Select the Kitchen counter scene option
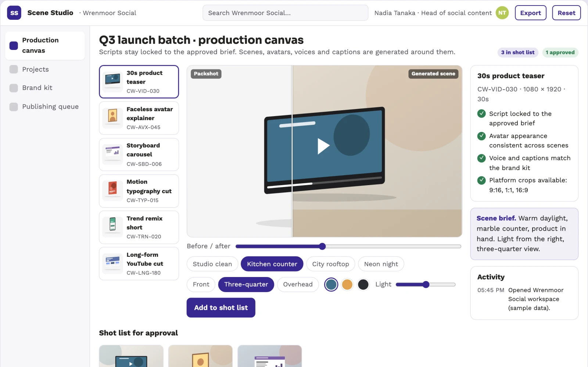Viewport: 588px width, 367px height. 272,264
